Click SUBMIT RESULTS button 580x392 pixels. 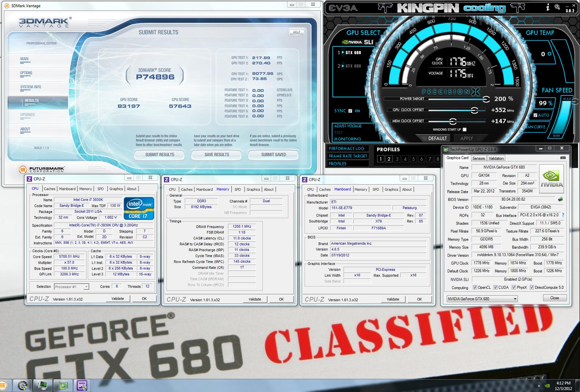click(159, 155)
